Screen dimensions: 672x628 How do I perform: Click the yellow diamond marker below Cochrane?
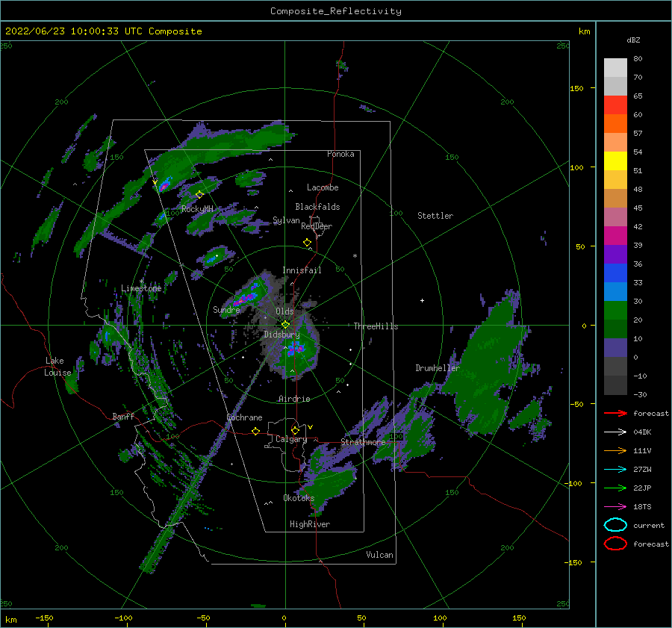coord(255,431)
